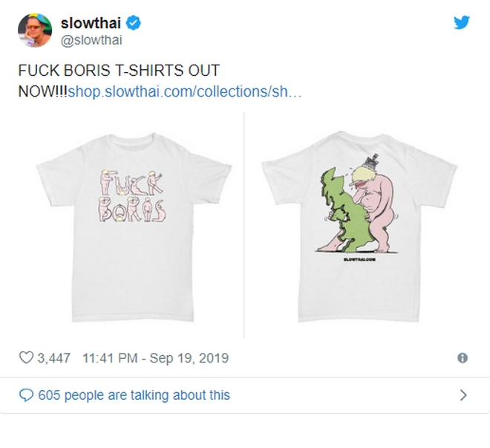Viewport: 490px width, 448px height.
Task: Open the Twitter Ads info icon
Action: pyautogui.click(x=463, y=358)
